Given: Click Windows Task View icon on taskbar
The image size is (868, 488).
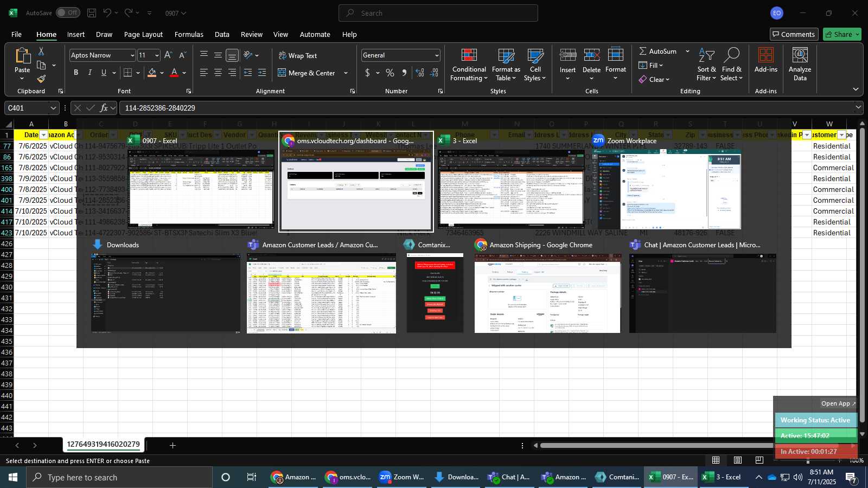Looking at the screenshot, I should (x=252, y=477).
